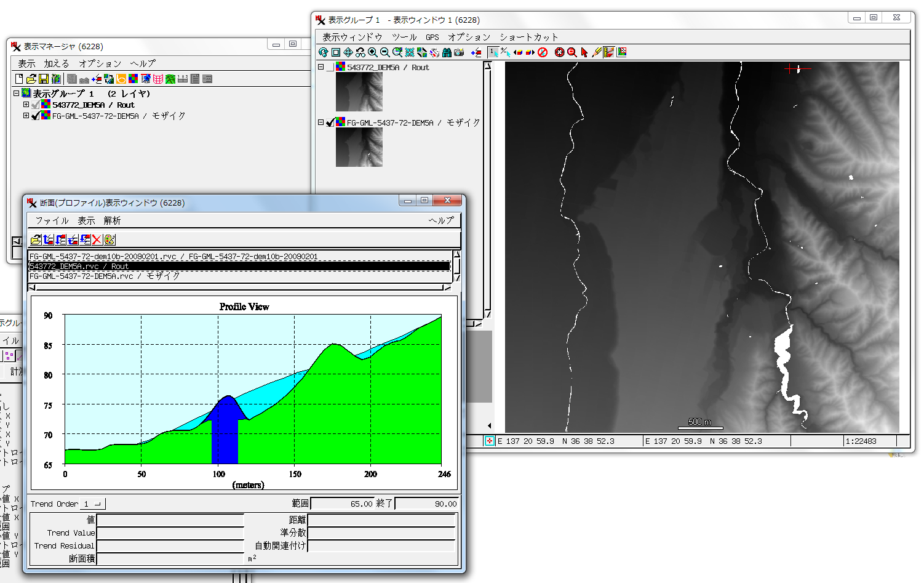The height and width of the screenshot is (583, 924).
Task: Click the Open folder icon in Display Manager toolbar
Action: click(31, 79)
